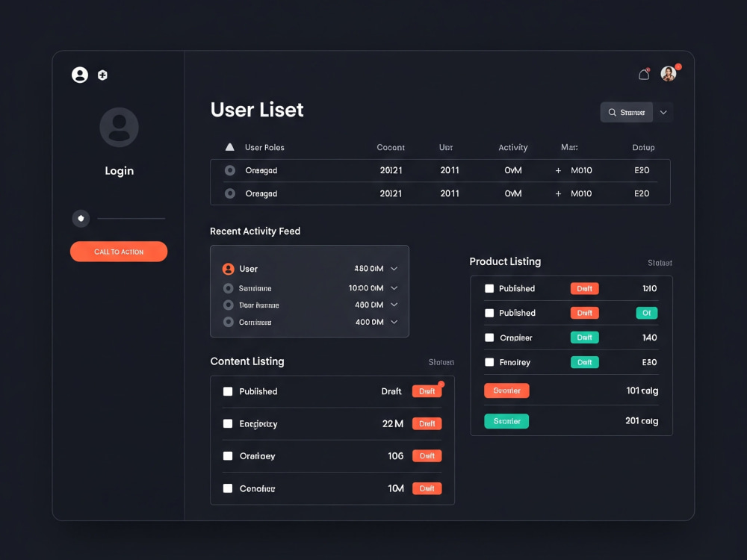Select the Seniaune radio in activity feed
747x560 pixels.
pos(228,288)
